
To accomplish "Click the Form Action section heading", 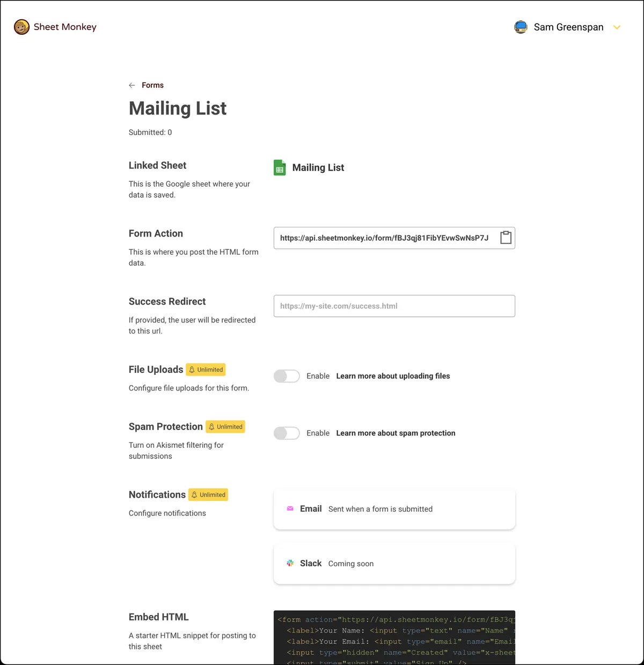I will pos(156,233).
